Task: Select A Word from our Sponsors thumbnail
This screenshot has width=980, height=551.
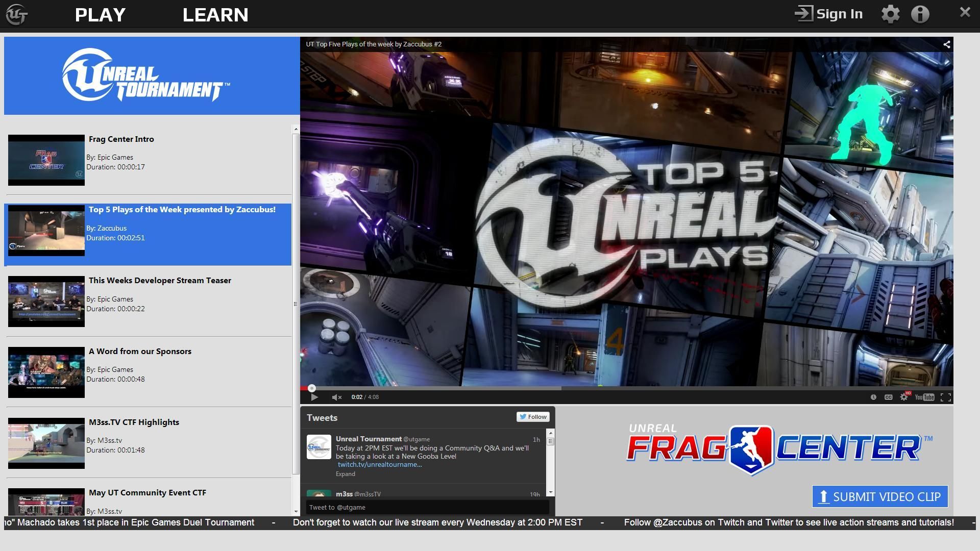Action: [x=46, y=372]
